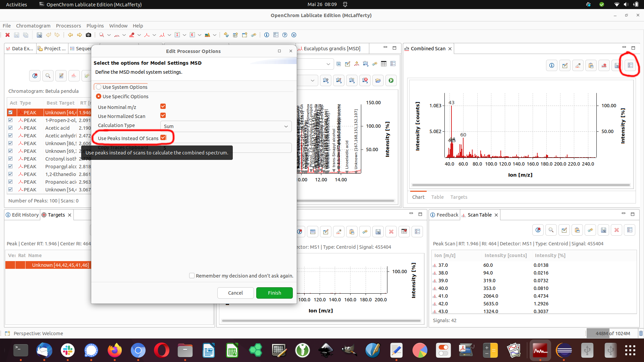This screenshot has height=362, width=644.
Task: Switch to the Table tab in Combined Scan
Action: pos(437,197)
